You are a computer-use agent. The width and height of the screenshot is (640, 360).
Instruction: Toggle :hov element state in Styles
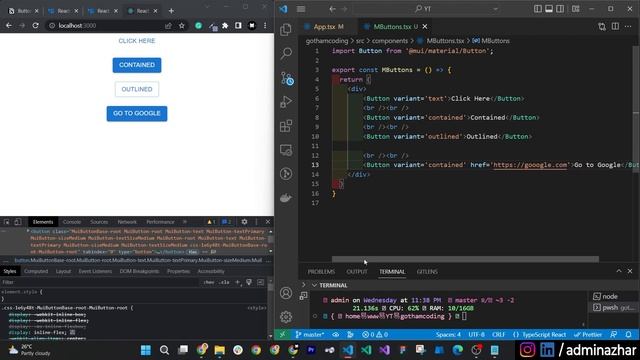209,282
